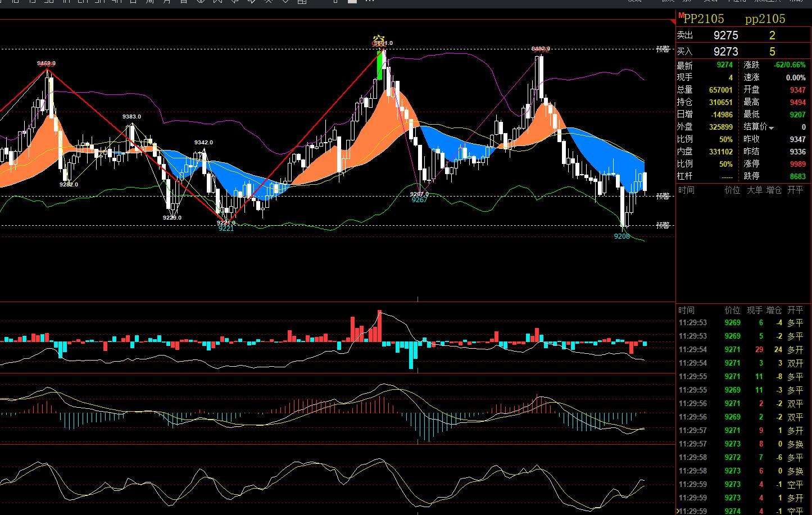
Task: Click the 9229.0 swing low label
Action: (x=172, y=217)
